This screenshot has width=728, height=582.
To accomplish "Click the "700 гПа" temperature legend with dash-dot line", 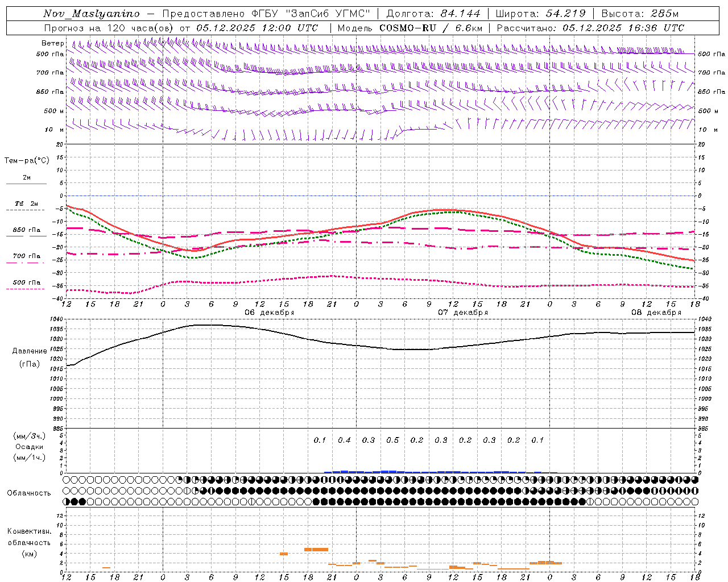I will [x=26, y=256].
